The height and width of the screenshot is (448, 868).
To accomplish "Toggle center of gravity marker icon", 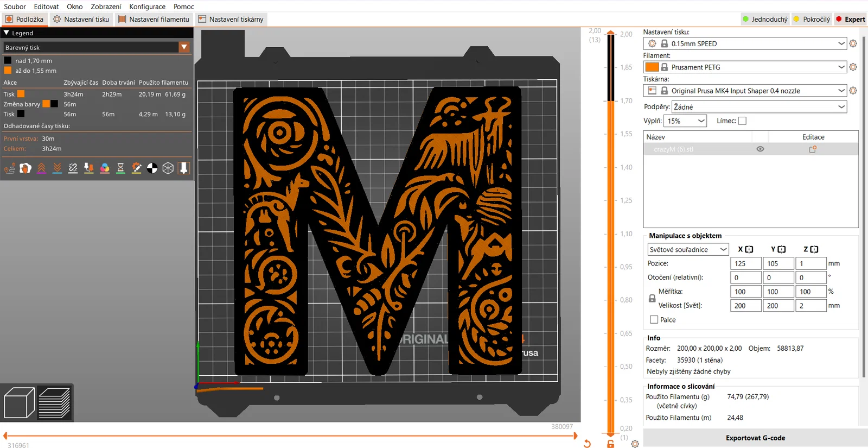I will 152,168.
